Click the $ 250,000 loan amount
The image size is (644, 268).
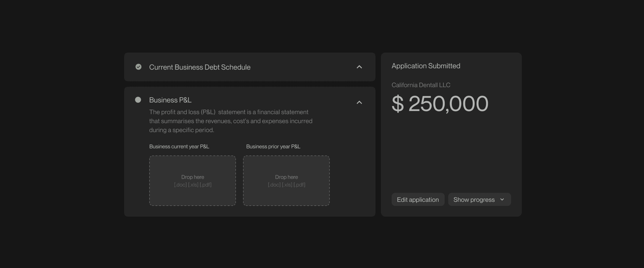tap(440, 104)
